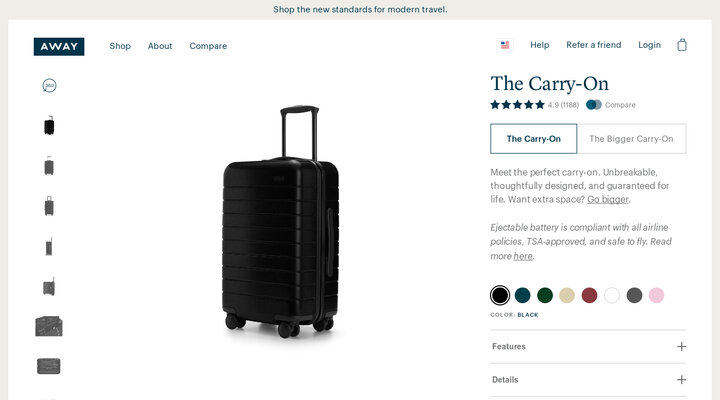Click the US flag country selector
Viewport: 720px width, 400px height.
(505, 45)
